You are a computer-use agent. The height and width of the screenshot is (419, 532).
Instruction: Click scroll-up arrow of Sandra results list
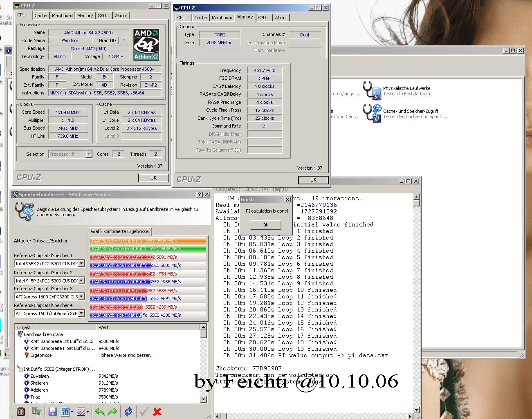coord(204,327)
